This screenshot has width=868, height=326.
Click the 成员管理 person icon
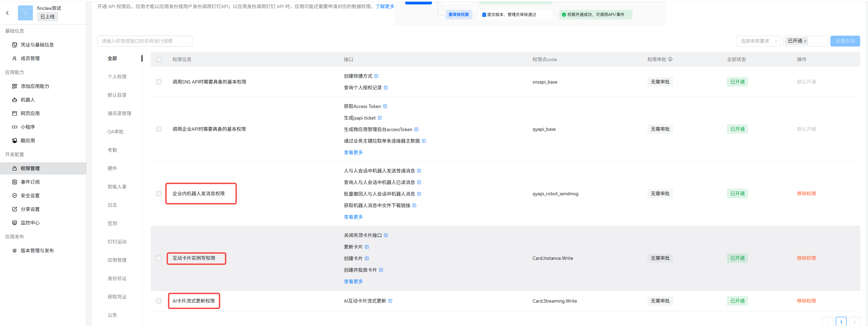point(15,58)
